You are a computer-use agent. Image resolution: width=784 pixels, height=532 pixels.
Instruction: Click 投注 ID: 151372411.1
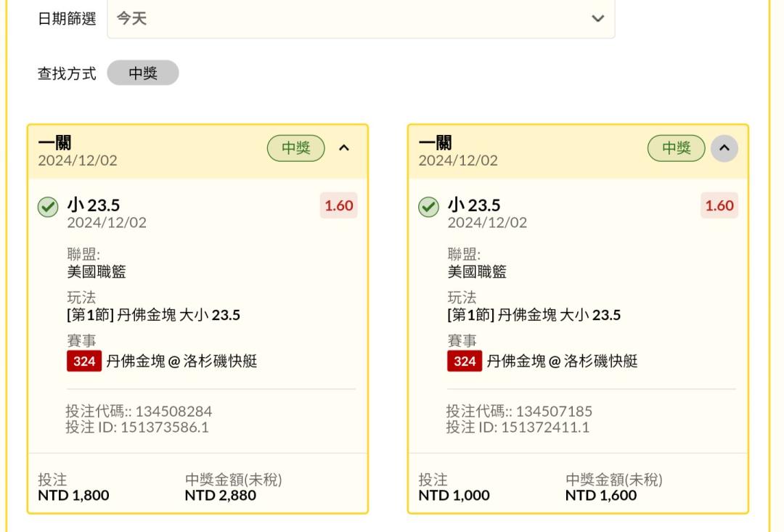(518, 427)
